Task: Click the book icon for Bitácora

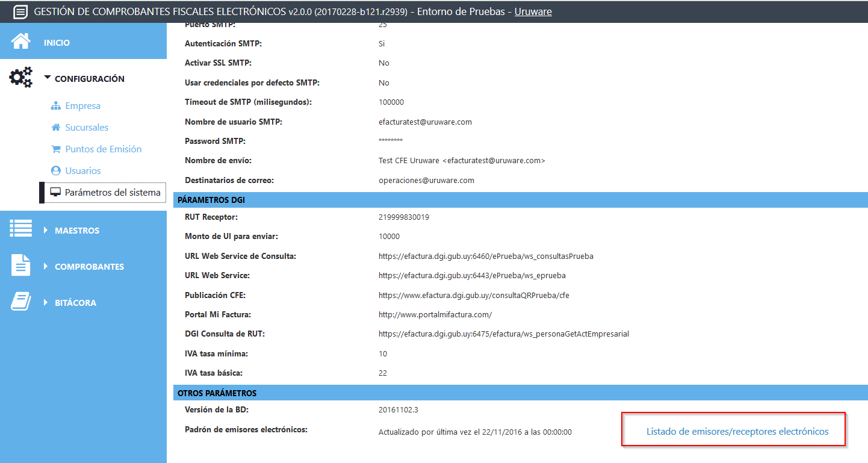Action: (x=21, y=302)
